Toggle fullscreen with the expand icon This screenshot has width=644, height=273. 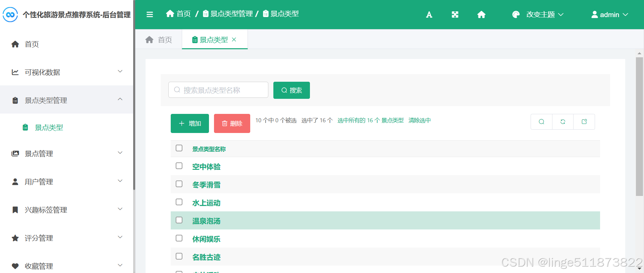[x=455, y=14]
